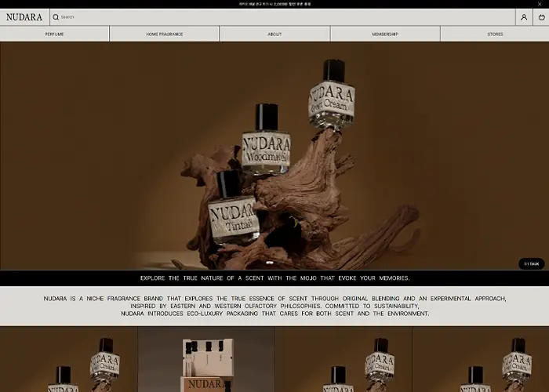Image resolution: width=549 pixels, height=392 pixels.
Task: Click the hero carousel slide indicator
Action: click(270, 263)
